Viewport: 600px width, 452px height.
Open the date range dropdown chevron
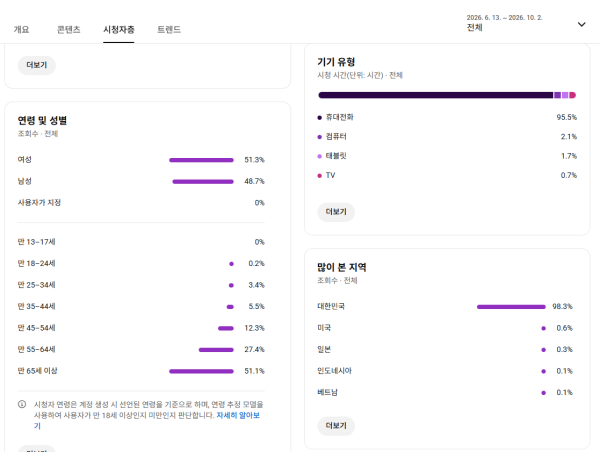[581, 24]
